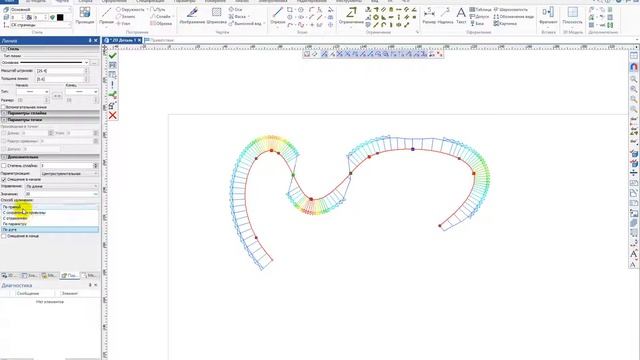This screenshot has height=360, width=640.
Task: Select the Размер dimension tool
Action: tap(429, 16)
